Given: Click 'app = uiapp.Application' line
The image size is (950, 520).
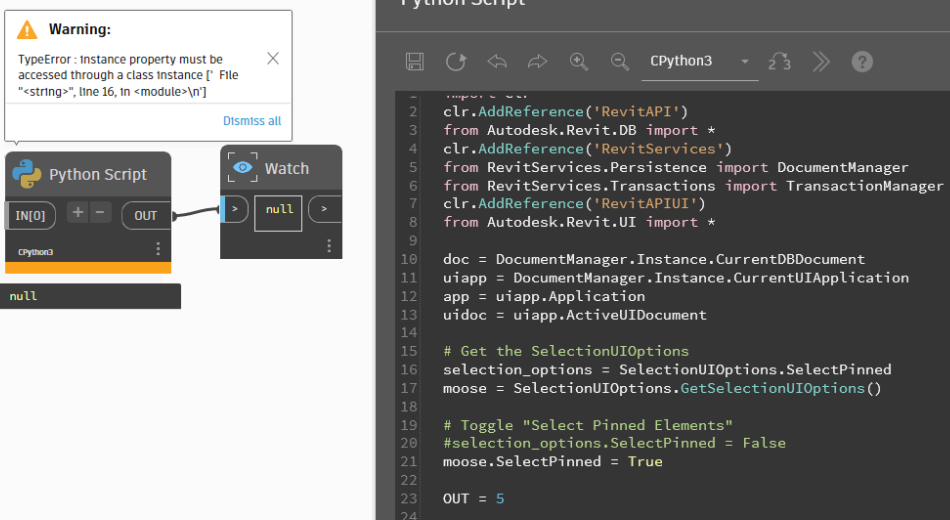Looking at the screenshot, I should [x=544, y=297].
